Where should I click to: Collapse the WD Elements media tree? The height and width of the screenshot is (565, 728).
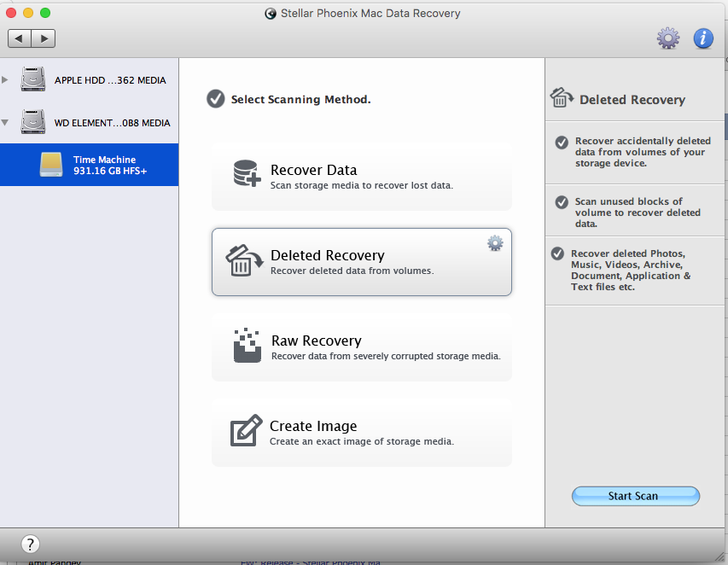[x=6, y=123]
